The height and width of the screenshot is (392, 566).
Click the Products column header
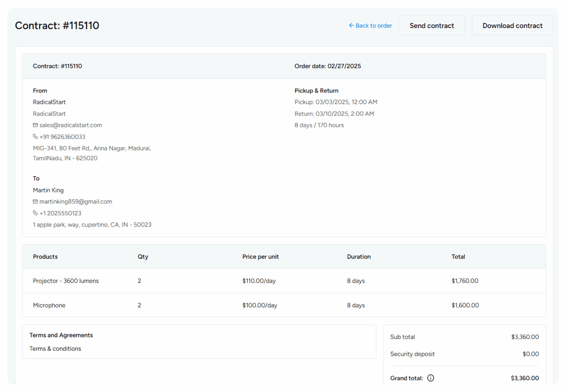[x=45, y=256]
